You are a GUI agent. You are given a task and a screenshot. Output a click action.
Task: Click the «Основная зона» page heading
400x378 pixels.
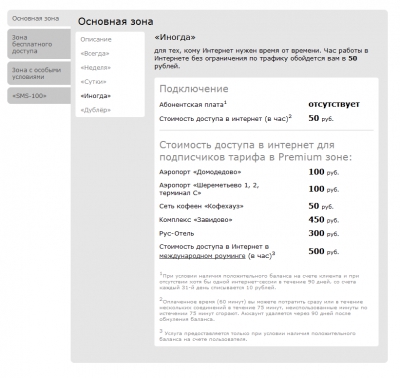[116, 22]
